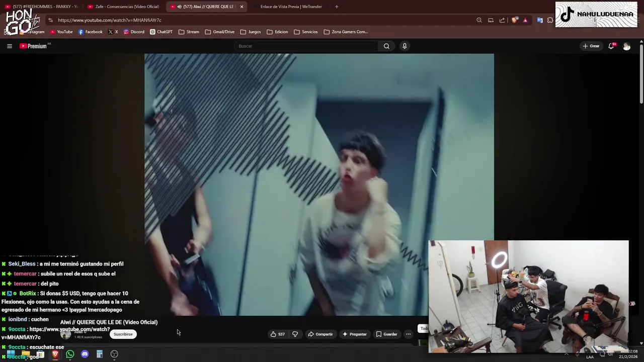
Task: Expand the Servicios bookmarks folder
Action: coord(306,32)
